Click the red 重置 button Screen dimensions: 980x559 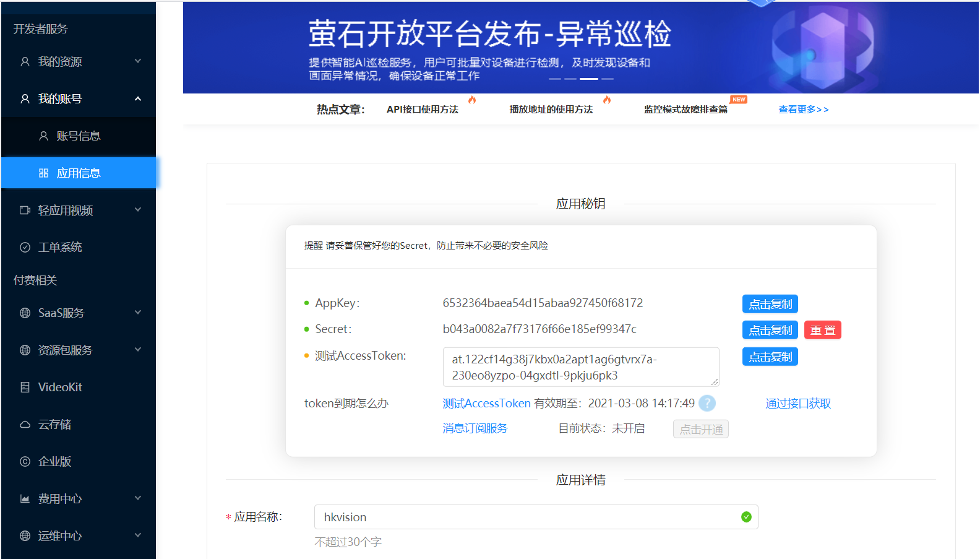pos(823,330)
